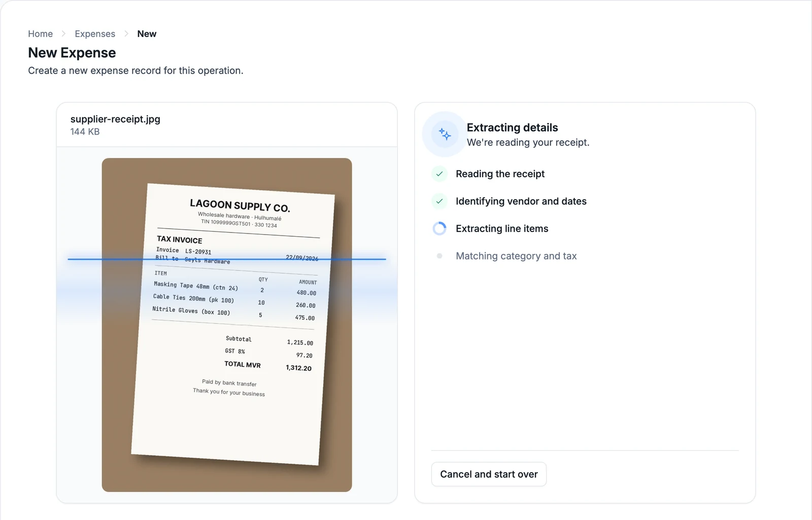Click the Masking Tape 48mm line item
This screenshot has width=812, height=520.
196,286
